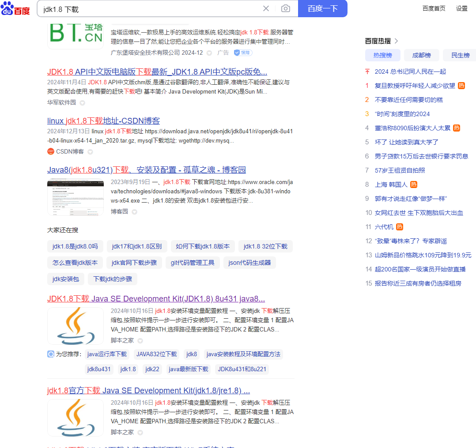Image resolution: width=476 pixels, height=448 pixels.
Task: Select related search json代码生成器
Action: pos(249,263)
